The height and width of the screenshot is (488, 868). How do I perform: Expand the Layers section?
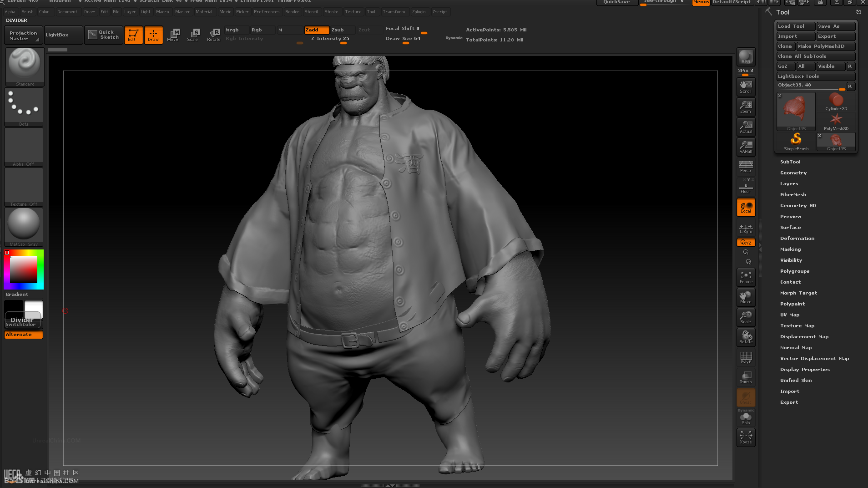789,183
